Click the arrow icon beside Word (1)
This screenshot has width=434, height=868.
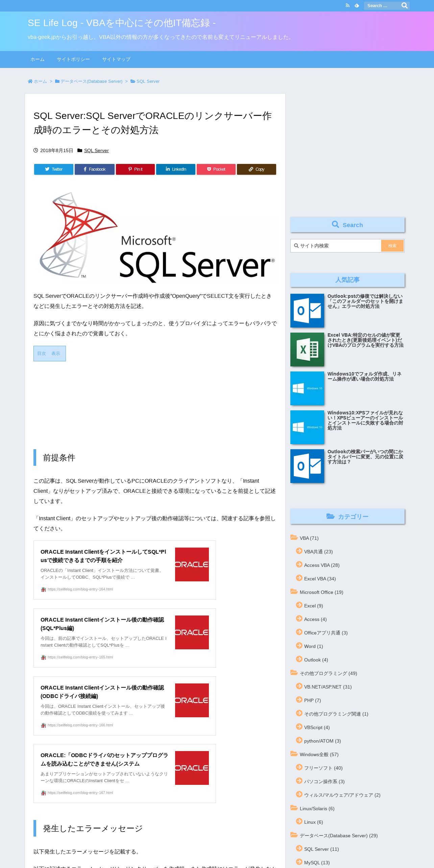point(299,646)
